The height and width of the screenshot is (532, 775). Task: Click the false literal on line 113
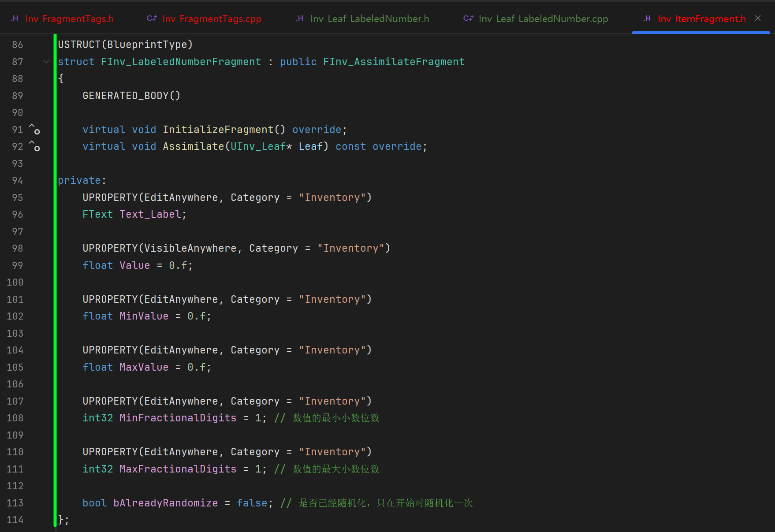(x=252, y=503)
